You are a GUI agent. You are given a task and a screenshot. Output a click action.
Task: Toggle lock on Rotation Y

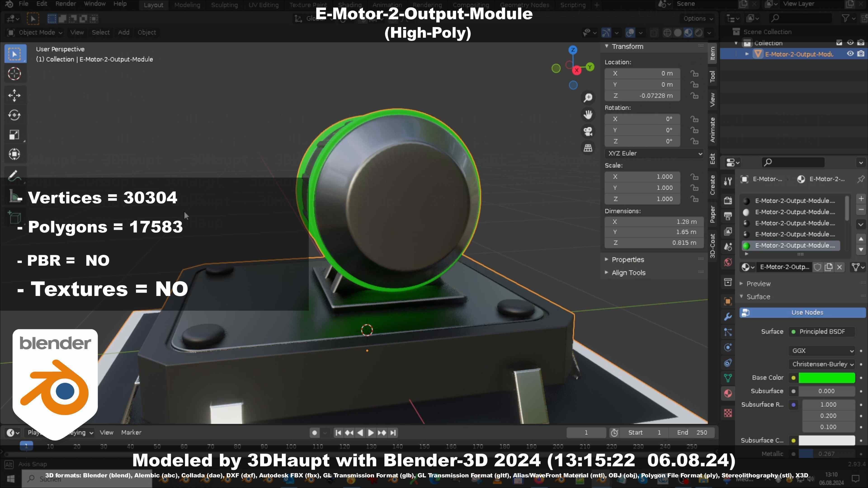pyautogui.click(x=694, y=130)
